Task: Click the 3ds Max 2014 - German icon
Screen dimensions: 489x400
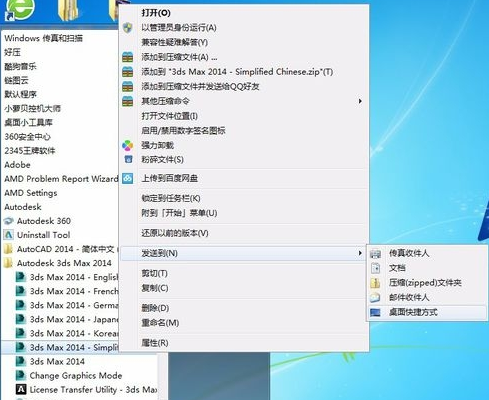Action: (x=21, y=305)
